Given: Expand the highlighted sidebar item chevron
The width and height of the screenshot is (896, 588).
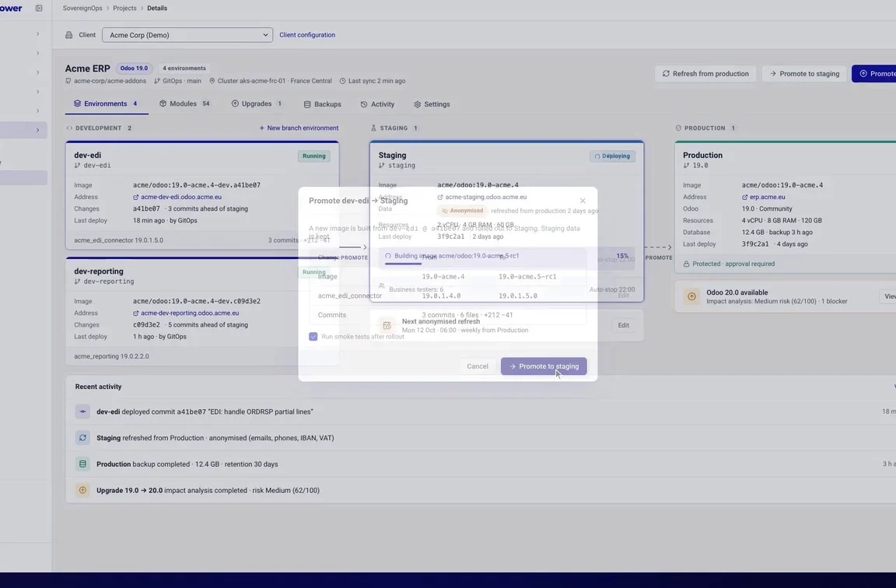Looking at the screenshot, I should [37, 131].
